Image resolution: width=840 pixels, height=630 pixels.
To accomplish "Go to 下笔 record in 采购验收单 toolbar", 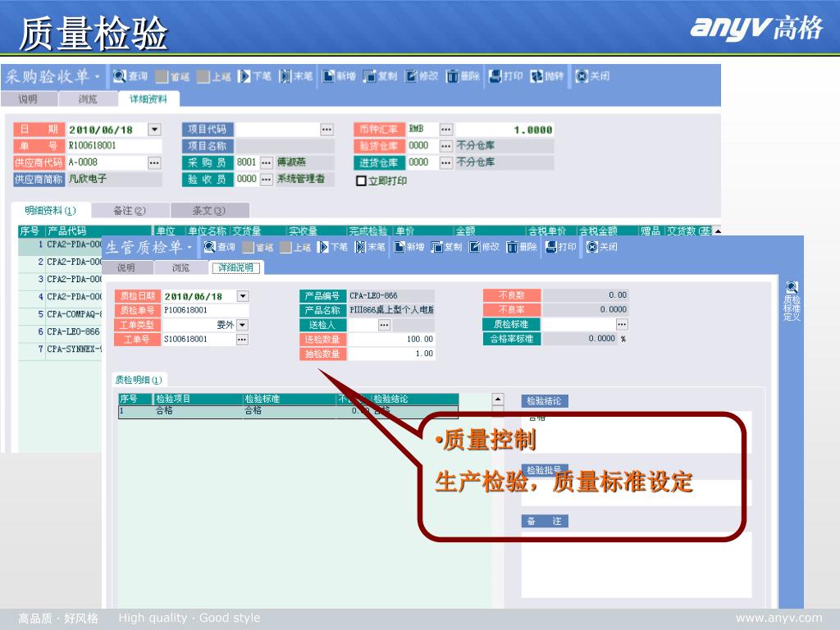I will click(x=254, y=76).
